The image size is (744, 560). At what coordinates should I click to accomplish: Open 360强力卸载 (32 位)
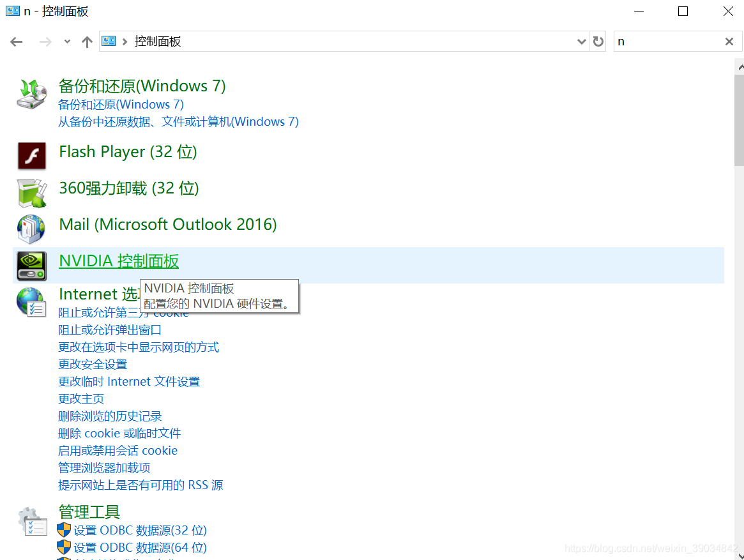click(x=129, y=188)
